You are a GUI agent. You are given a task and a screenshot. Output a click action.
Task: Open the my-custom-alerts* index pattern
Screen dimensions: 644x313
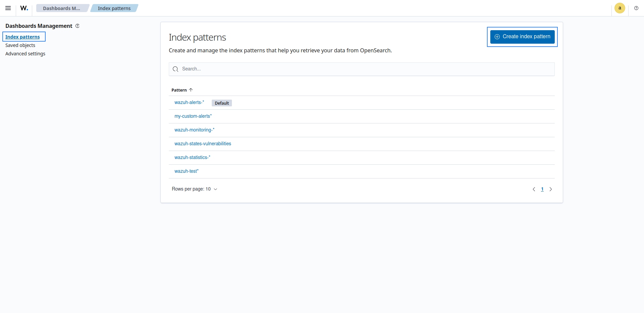pyautogui.click(x=193, y=116)
